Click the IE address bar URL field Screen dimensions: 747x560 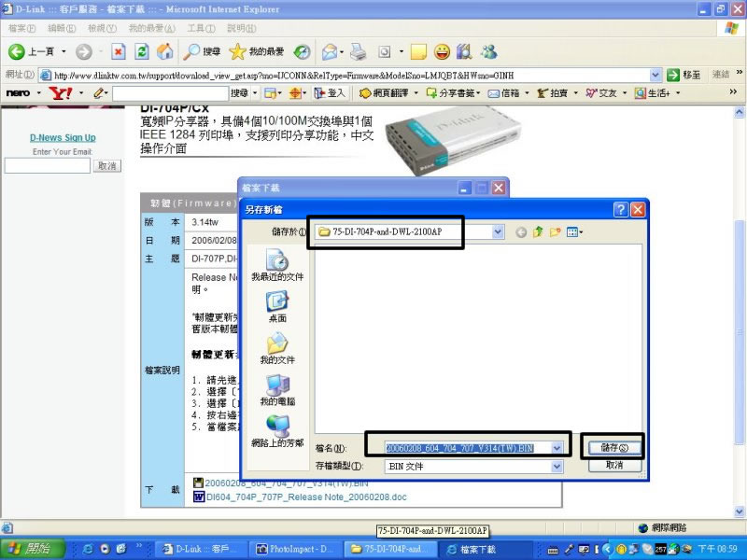coord(350,76)
